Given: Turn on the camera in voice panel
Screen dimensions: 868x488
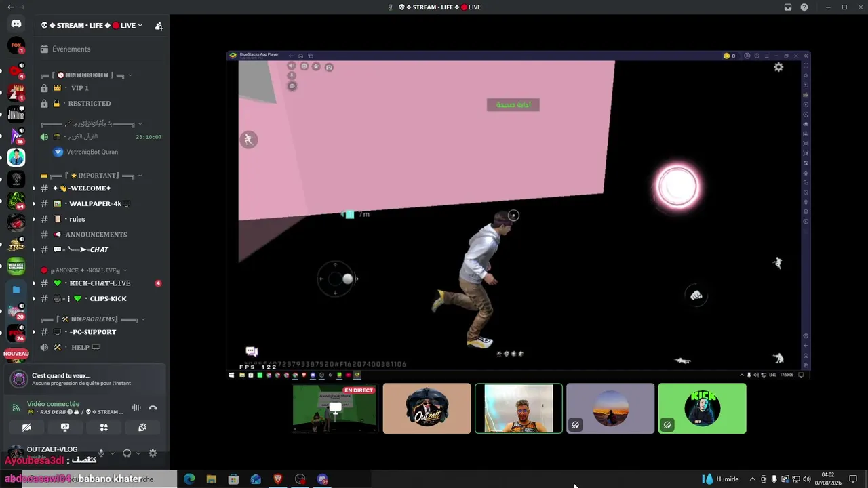Looking at the screenshot, I should 26,428.
